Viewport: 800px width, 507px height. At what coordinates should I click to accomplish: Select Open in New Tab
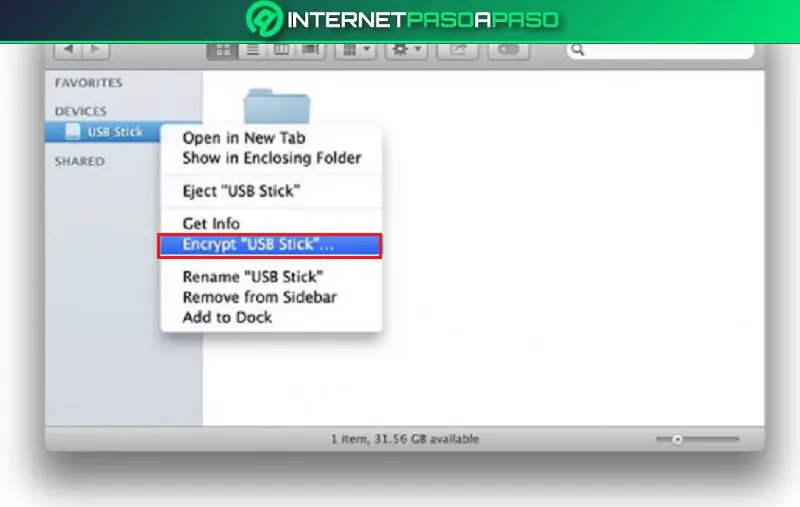pos(244,138)
